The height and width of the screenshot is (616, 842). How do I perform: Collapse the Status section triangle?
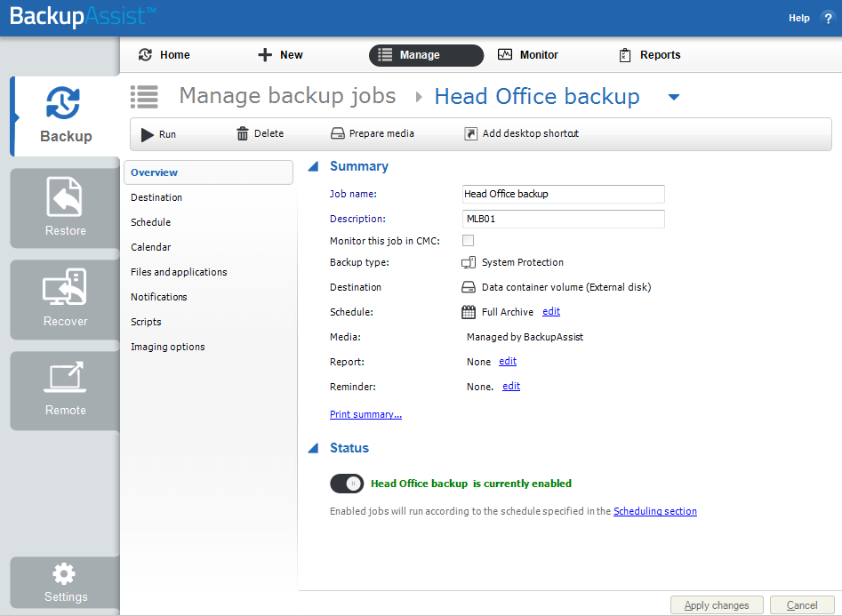(314, 448)
